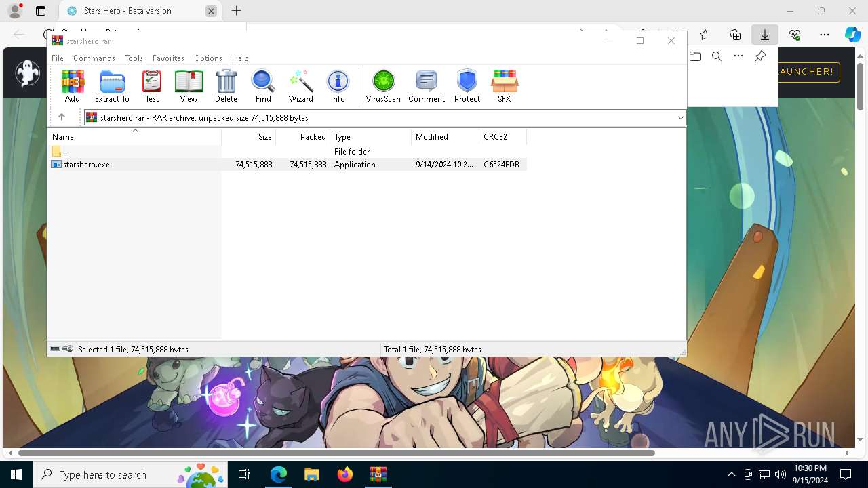This screenshot has width=868, height=488.
Task: Open WinRAR from the taskbar
Action: tap(378, 474)
